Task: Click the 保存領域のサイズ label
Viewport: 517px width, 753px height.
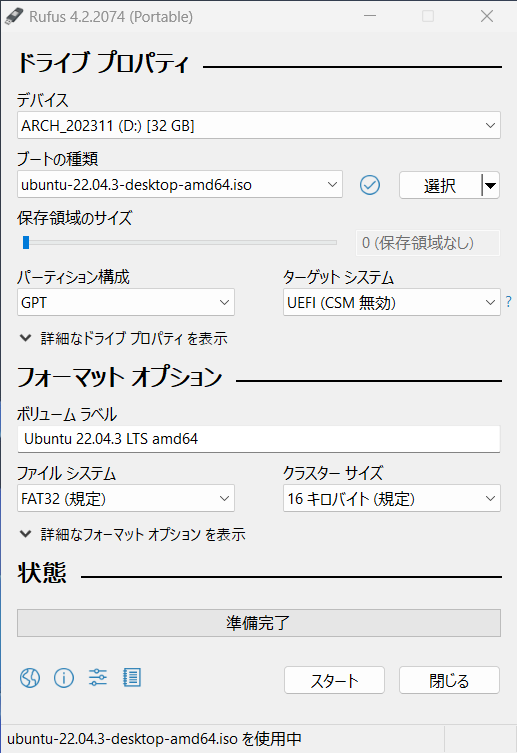Action: (x=74, y=218)
